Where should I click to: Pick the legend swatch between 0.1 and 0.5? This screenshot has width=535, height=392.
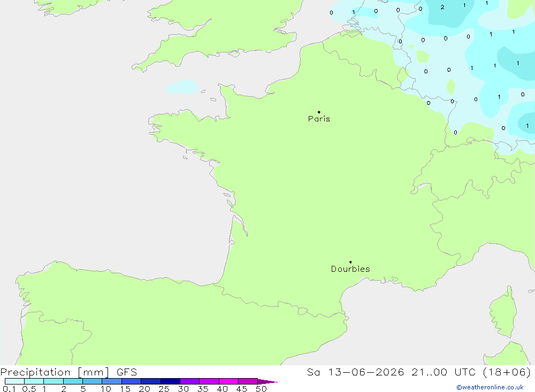click(14, 381)
